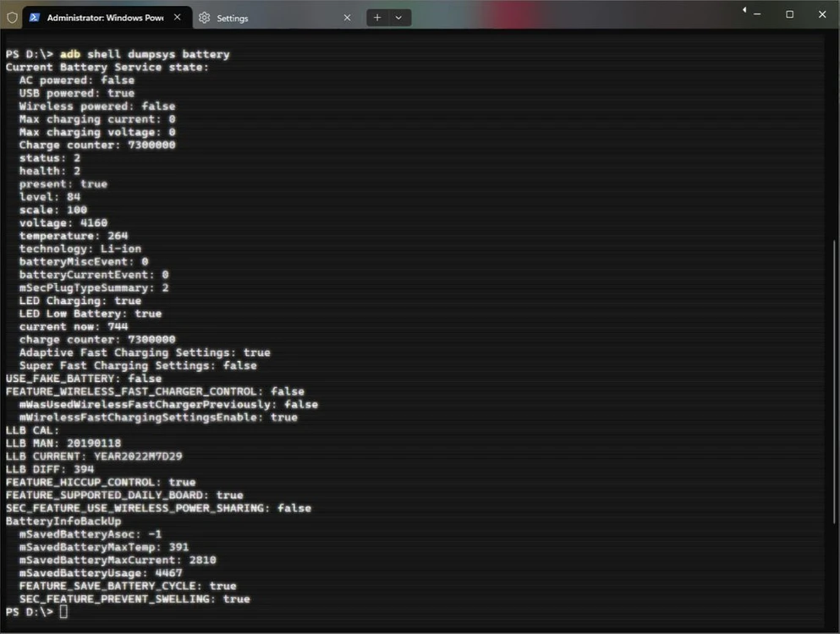Click the "USB powered: true" line

tap(77, 93)
